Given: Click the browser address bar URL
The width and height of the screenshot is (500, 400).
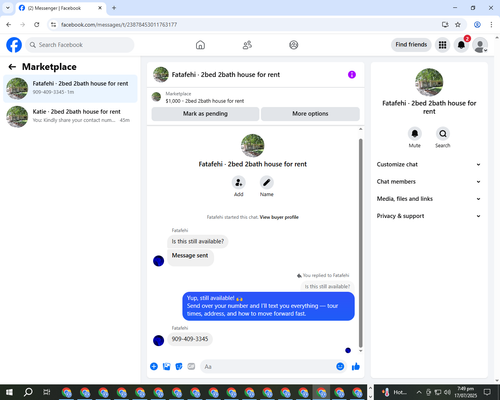Looking at the screenshot, I should (119, 25).
